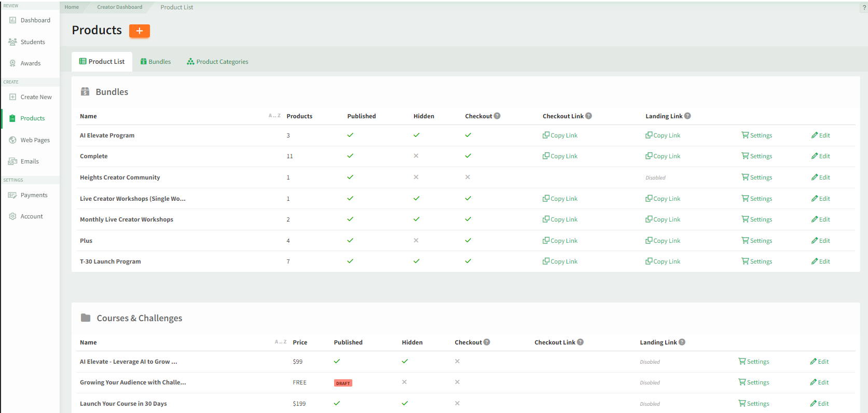The image size is (868, 413).
Task: Open Awards in the sidebar
Action: point(25,63)
